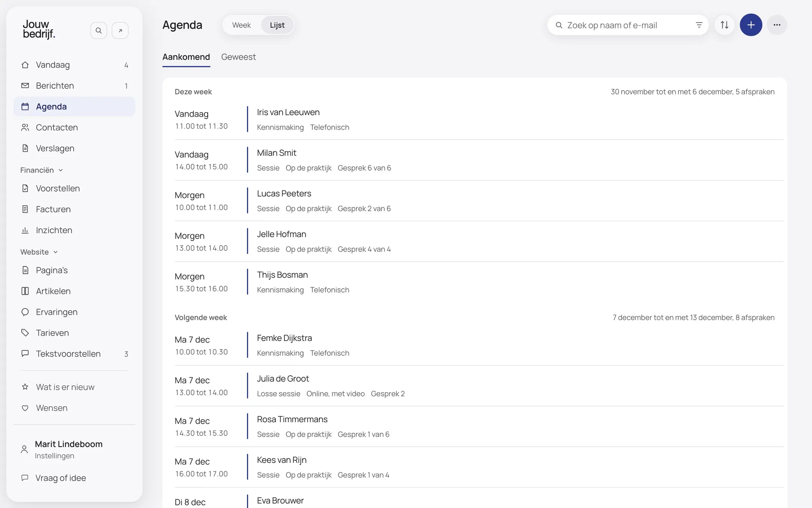Open Agenda in the sidebar
Screen dimensions: 812x508
point(74,106)
